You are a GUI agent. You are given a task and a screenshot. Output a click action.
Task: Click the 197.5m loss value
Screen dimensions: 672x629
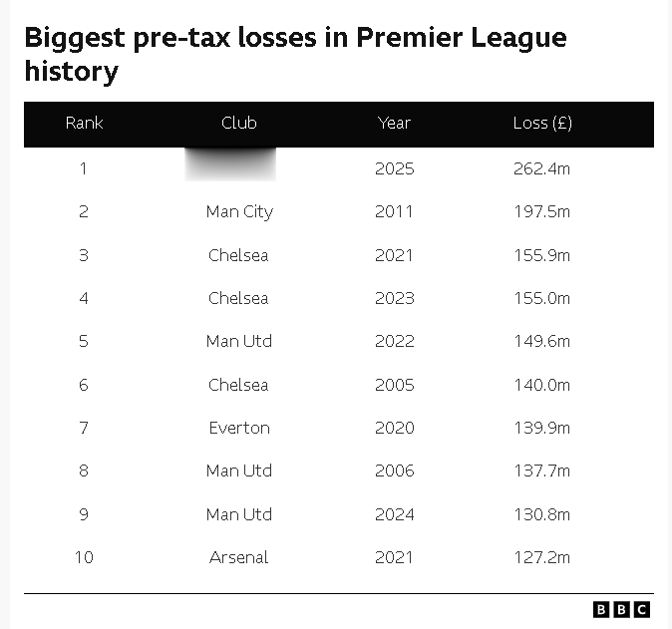pos(541,211)
